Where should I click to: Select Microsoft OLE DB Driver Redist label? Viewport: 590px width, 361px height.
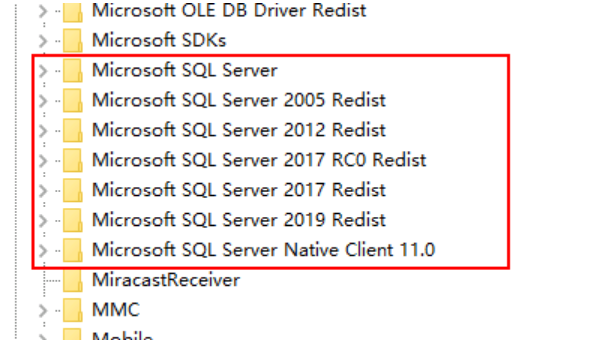(x=229, y=10)
